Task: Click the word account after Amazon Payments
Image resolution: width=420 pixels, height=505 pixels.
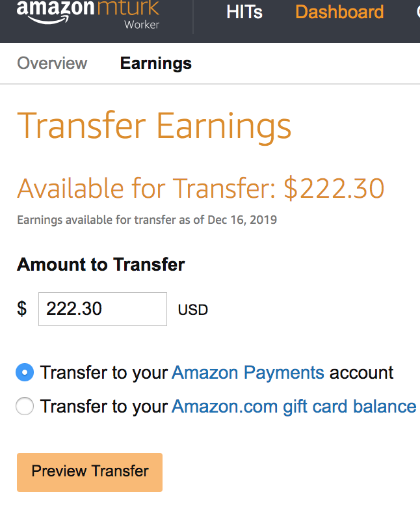Action: coord(361,373)
